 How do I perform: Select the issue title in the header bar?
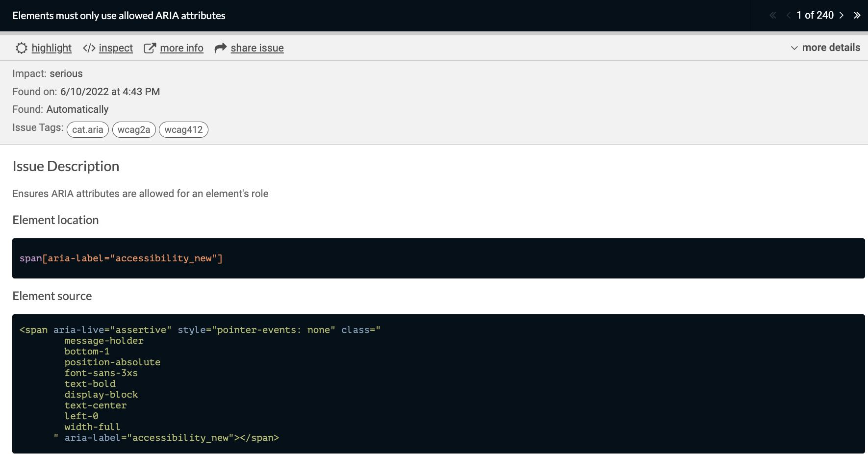point(119,15)
